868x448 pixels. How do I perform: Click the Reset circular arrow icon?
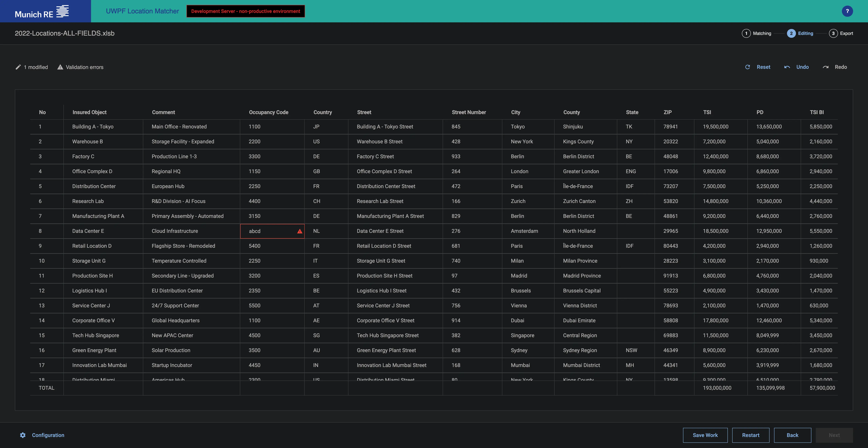pyautogui.click(x=747, y=67)
